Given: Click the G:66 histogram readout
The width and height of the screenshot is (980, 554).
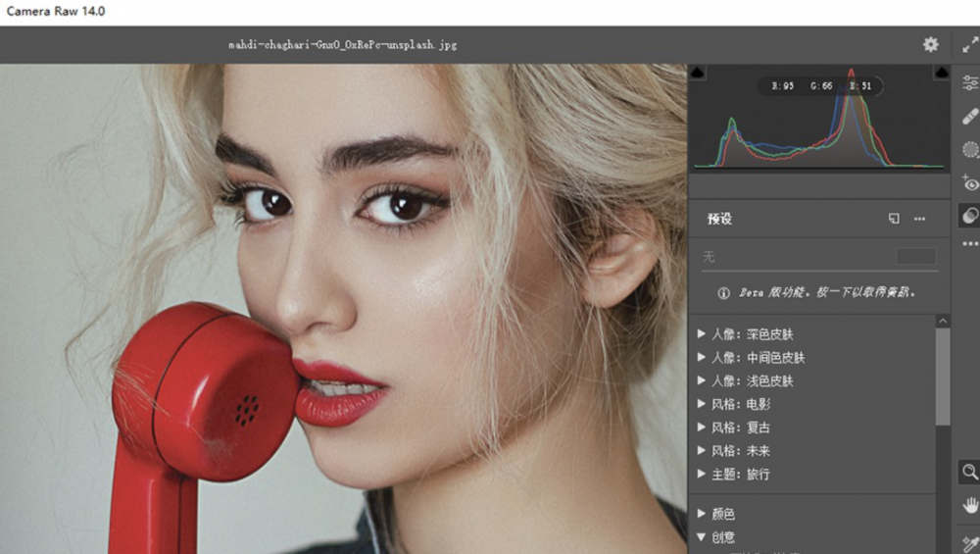Looking at the screenshot, I should pos(821,85).
